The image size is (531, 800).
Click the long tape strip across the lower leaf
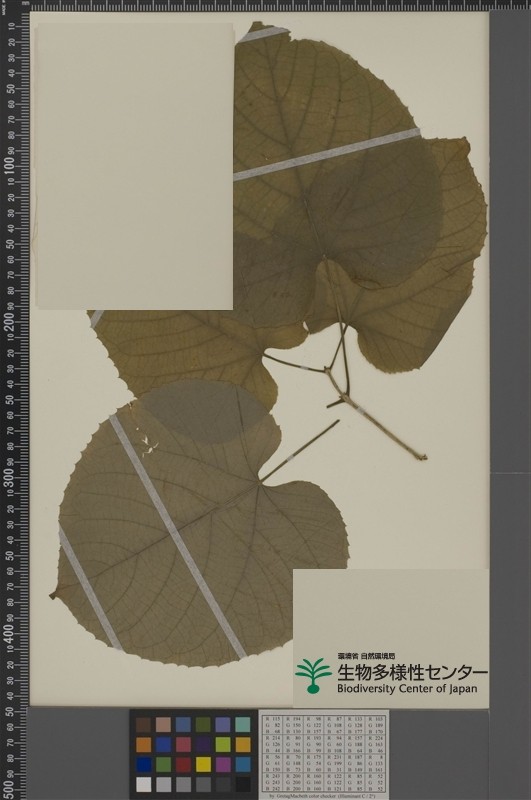(178, 535)
